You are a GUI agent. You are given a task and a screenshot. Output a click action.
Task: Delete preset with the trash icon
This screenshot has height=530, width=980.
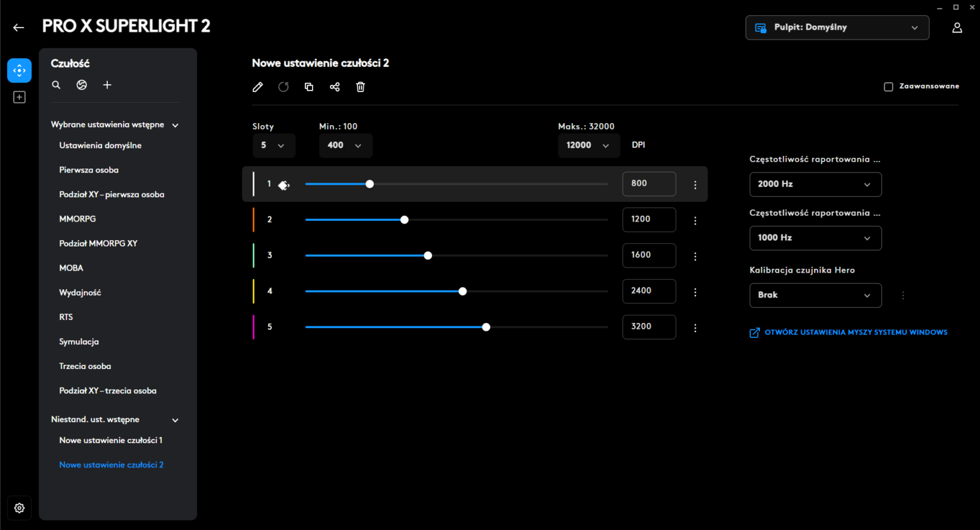point(360,87)
